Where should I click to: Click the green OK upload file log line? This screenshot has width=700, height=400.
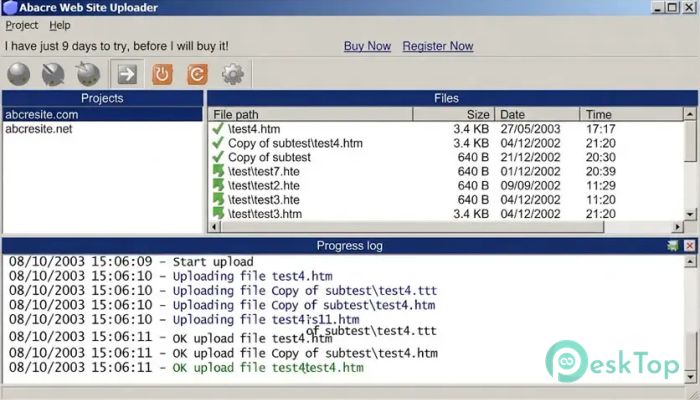coord(186,367)
